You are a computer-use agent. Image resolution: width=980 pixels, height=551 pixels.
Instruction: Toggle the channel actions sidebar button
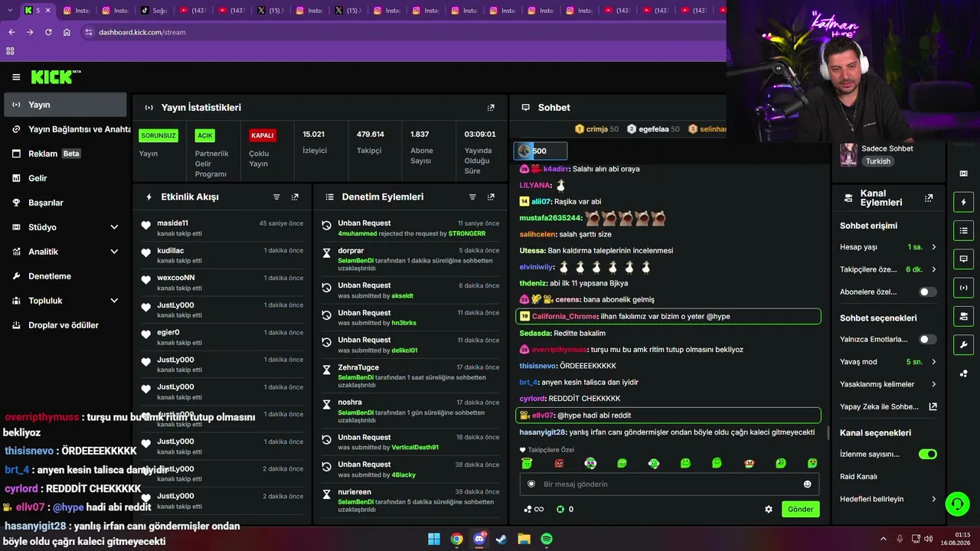pos(963,316)
